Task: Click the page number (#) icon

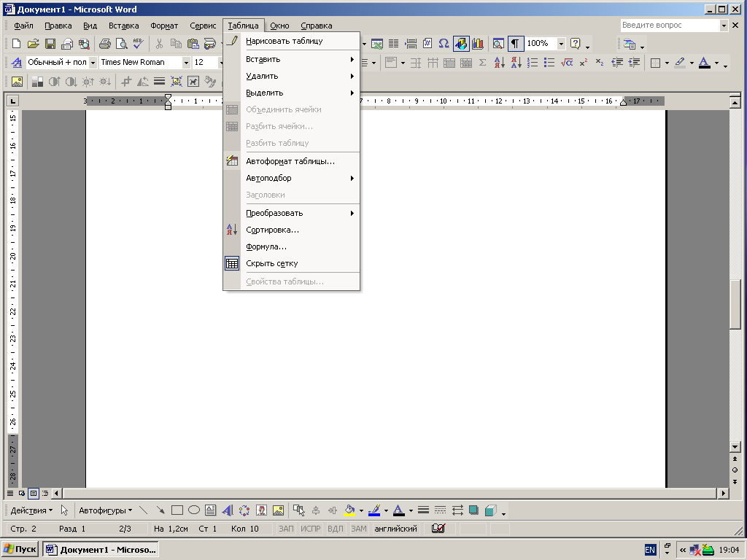Action: pyautogui.click(x=427, y=44)
